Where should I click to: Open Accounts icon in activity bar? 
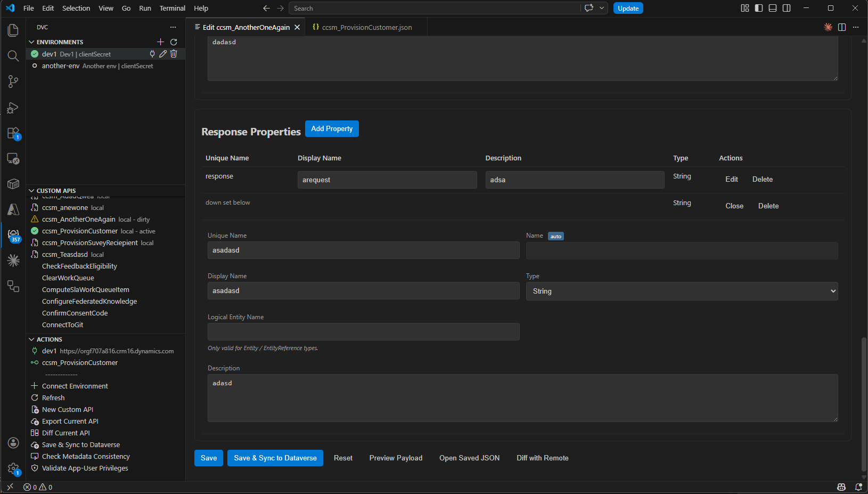(13, 443)
